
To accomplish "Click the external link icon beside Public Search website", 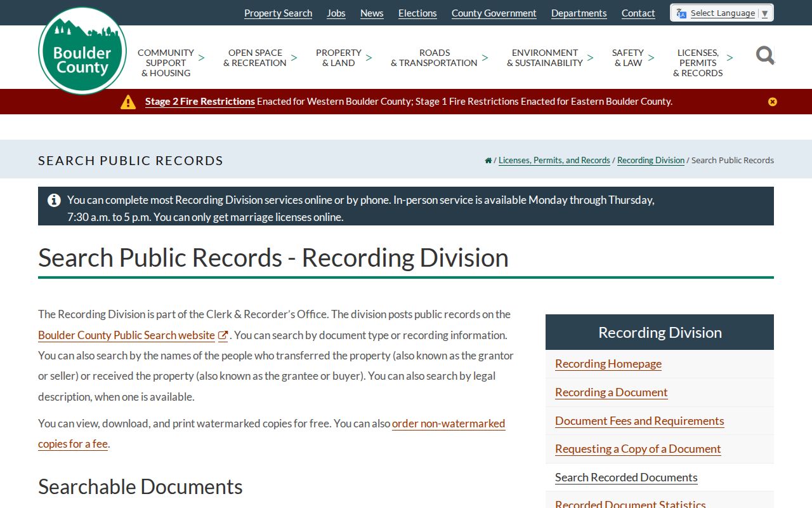I will 223,335.
